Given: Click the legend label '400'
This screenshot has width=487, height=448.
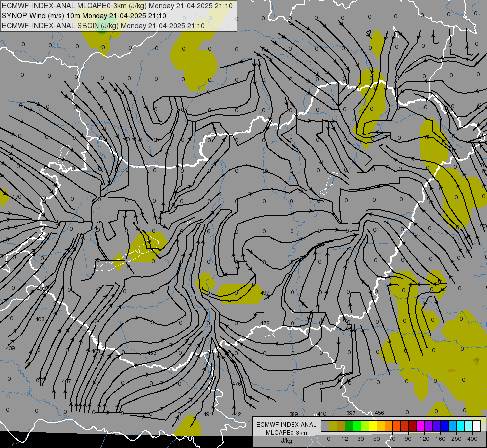Looking at the screenshot, I should pyautogui.click(x=472, y=439).
